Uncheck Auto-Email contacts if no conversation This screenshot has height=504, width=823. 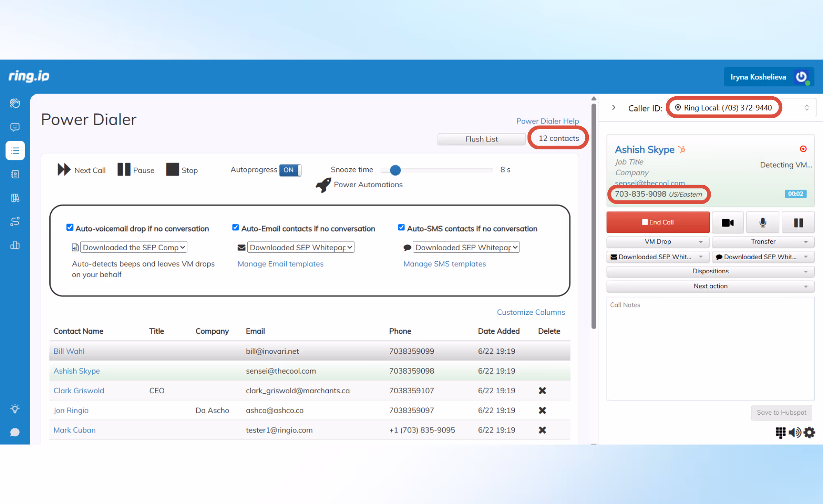tap(235, 228)
